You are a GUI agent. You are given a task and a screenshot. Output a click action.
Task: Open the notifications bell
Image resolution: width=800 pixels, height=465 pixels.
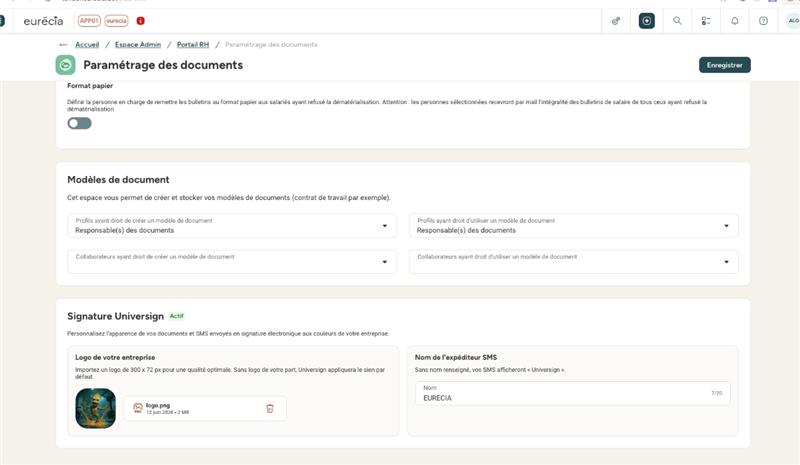click(x=735, y=21)
